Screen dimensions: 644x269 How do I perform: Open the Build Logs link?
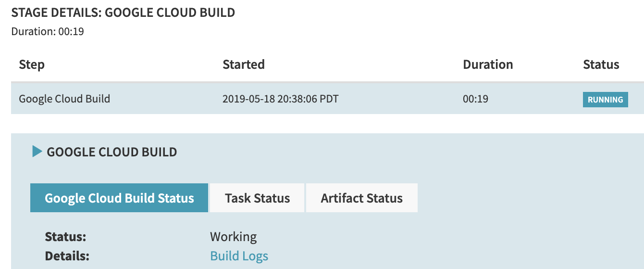239,256
